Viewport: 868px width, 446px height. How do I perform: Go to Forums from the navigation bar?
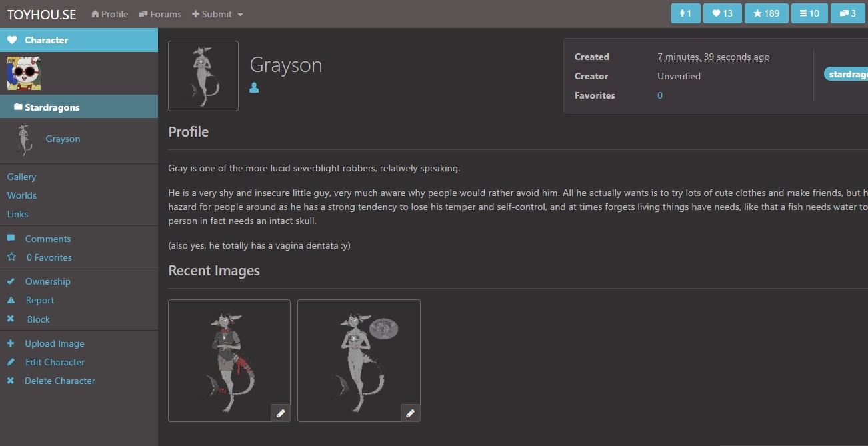pos(160,13)
